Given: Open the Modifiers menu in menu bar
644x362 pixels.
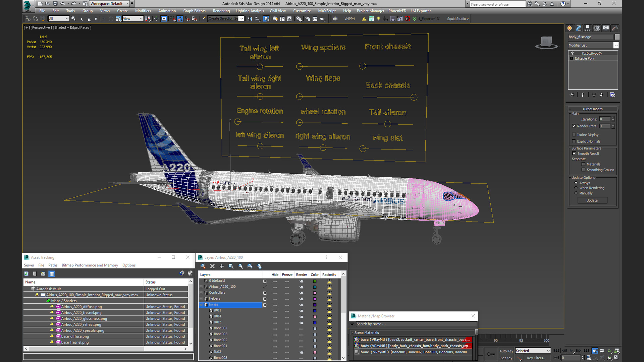Looking at the screenshot, I should (x=142, y=11).
